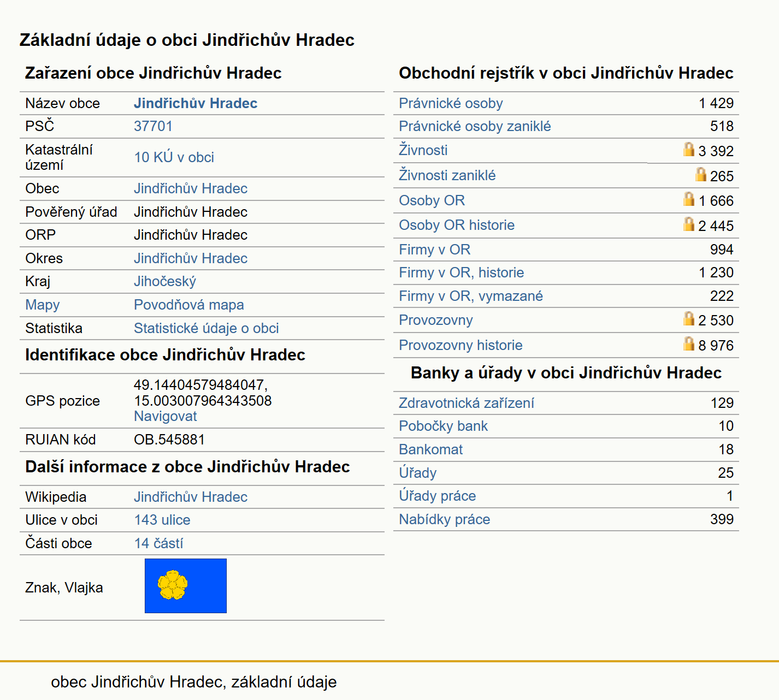The image size is (779, 700).
Task: Click the Právnické osoby count 1 429
Action: pos(716,103)
